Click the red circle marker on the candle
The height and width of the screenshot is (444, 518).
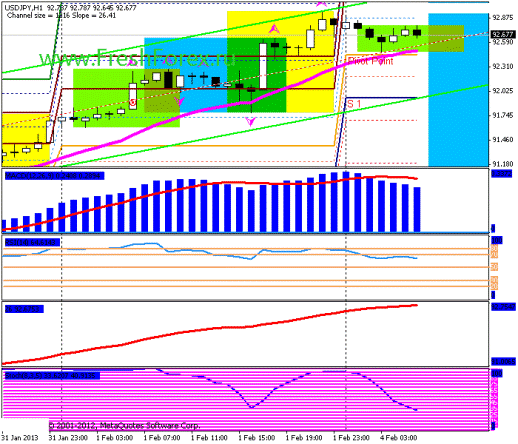(133, 103)
